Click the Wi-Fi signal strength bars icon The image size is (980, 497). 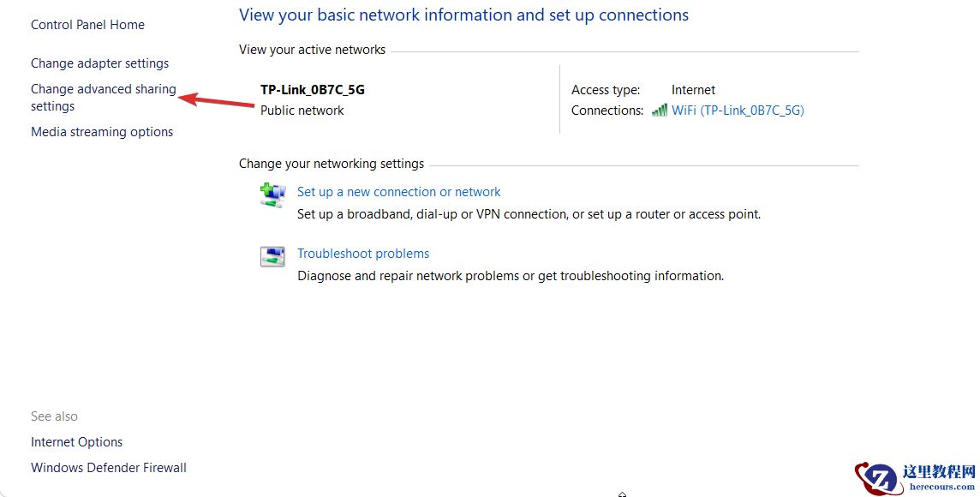click(659, 110)
